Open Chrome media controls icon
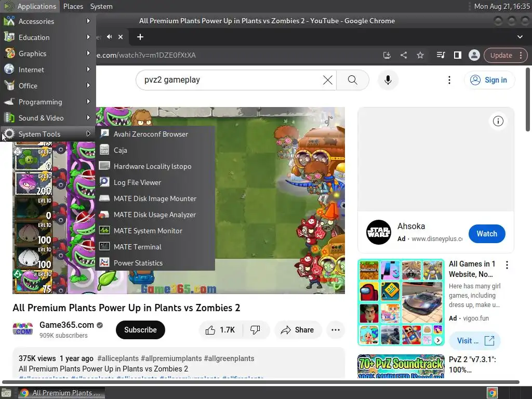 coord(441,55)
